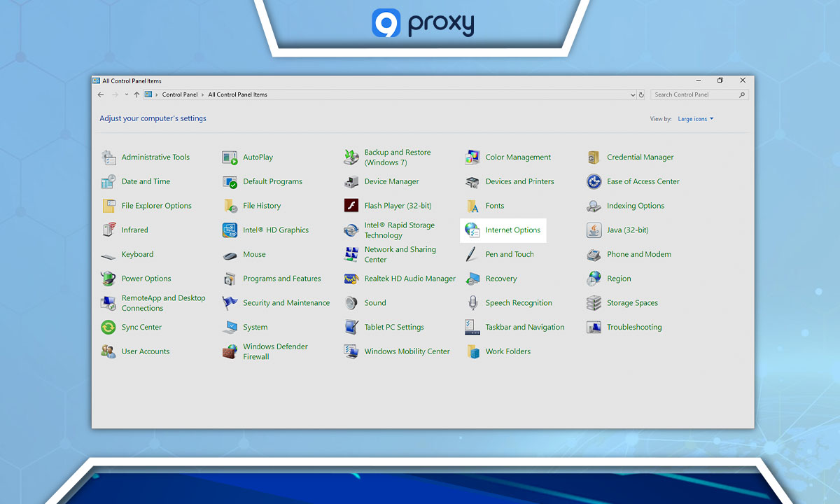Screen dimensions: 840x504
Task: Click the Java (32-bit) icon
Action: (x=594, y=230)
